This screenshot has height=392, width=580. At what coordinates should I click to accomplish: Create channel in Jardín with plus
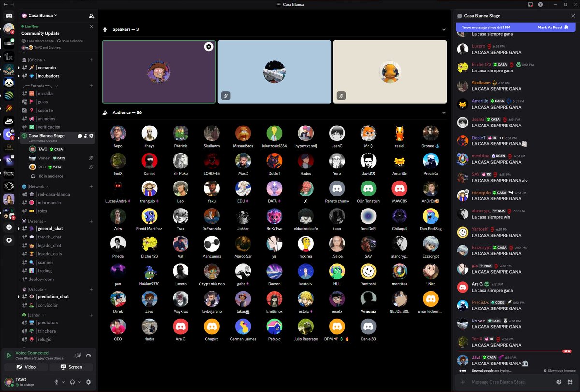(91, 315)
